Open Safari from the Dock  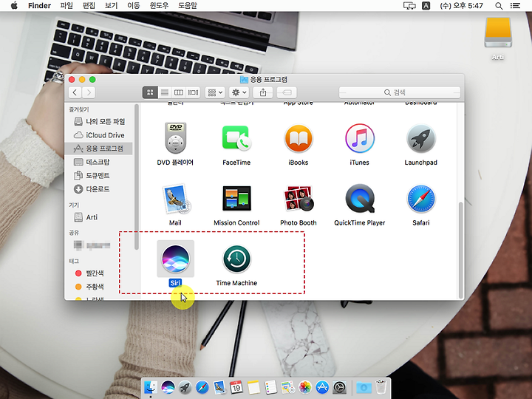pos(202,387)
